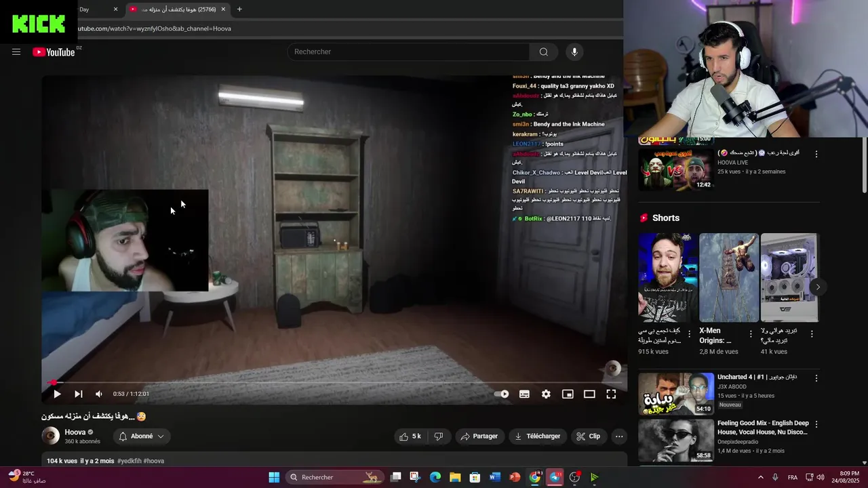Image resolution: width=868 pixels, height=488 pixels.
Task: Dislike the video
Action: click(439, 436)
